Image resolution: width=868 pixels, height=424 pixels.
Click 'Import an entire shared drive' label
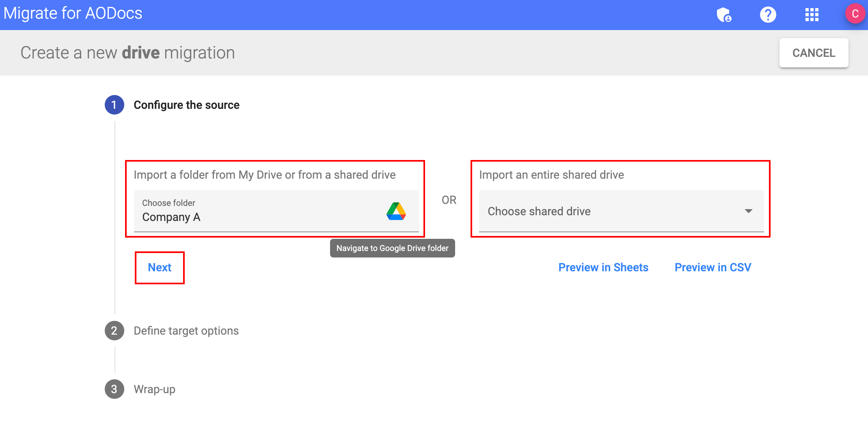click(551, 175)
